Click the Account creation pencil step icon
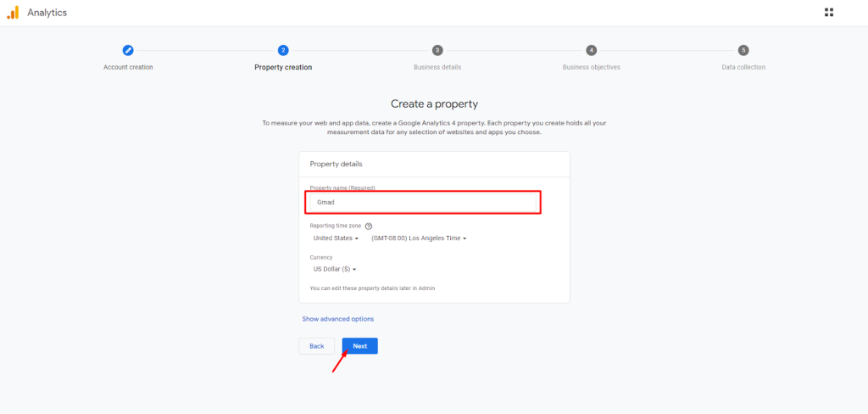 click(128, 50)
